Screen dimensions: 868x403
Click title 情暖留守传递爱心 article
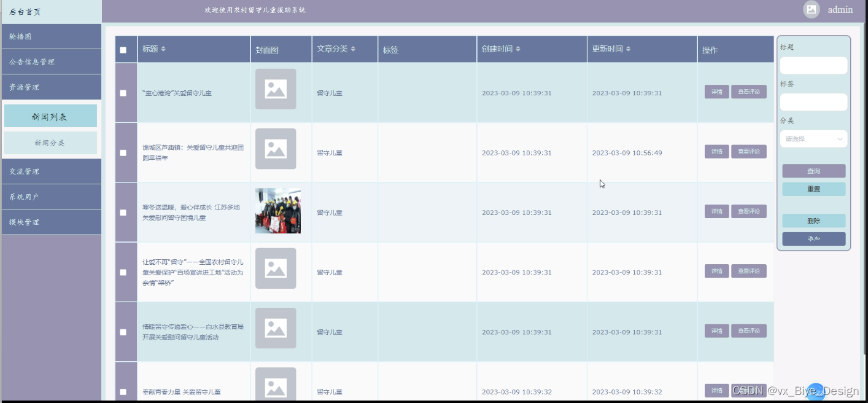(x=193, y=332)
